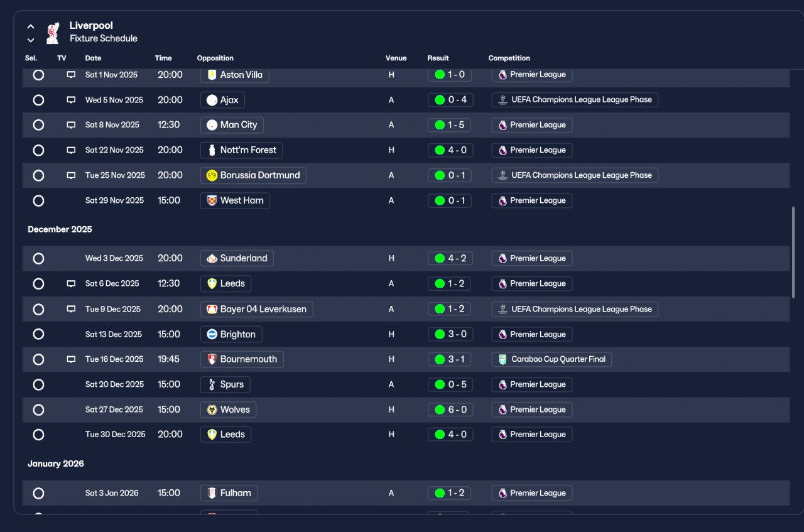Screen dimensions: 804x532
Task: Sort by the Competition column header
Action: click(x=509, y=58)
